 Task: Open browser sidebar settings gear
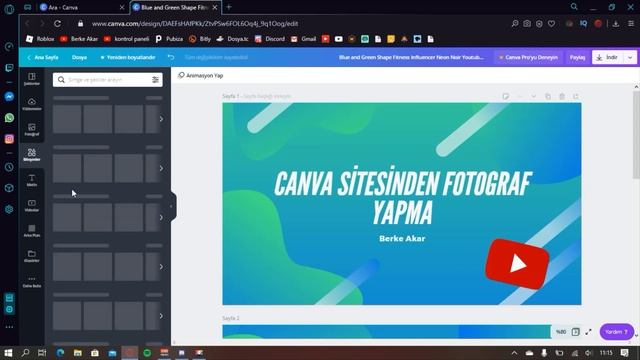[9, 209]
